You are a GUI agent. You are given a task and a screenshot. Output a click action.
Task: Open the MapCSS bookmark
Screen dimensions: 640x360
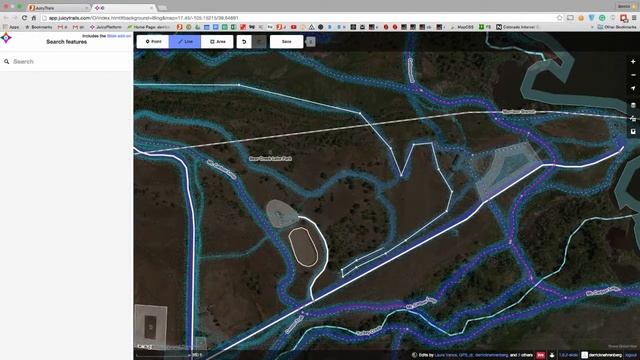[462, 27]
